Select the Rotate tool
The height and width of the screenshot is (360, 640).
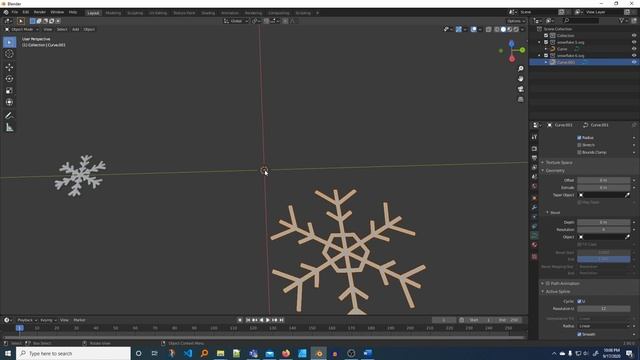pyautogui.click(x=9, y=79)
